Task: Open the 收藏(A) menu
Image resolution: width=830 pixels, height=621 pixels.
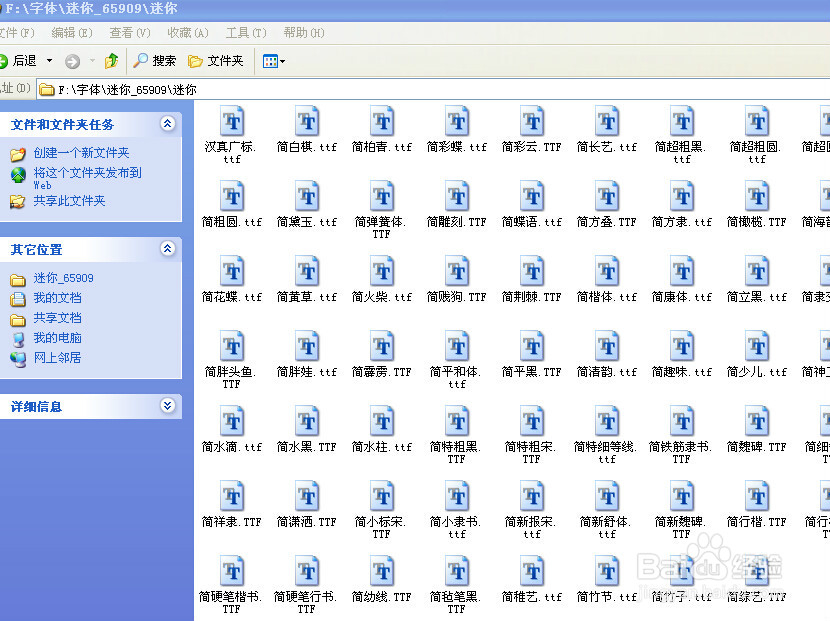Action: pos(188,33)
